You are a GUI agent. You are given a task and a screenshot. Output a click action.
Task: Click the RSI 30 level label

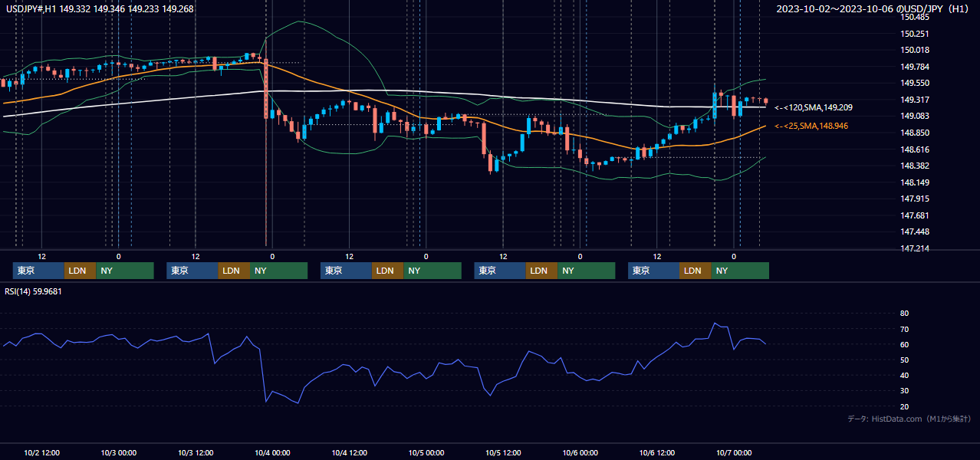click(904, 391)
